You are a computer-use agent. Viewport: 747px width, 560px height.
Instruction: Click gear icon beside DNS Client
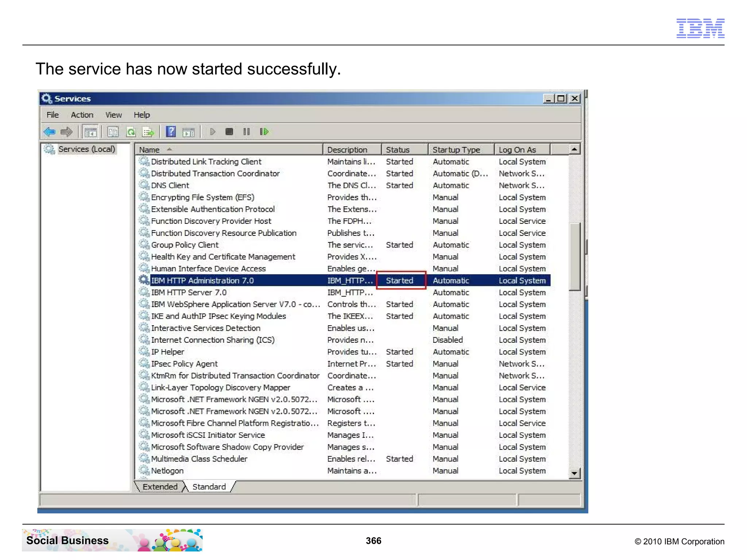(x=144, y=185)
